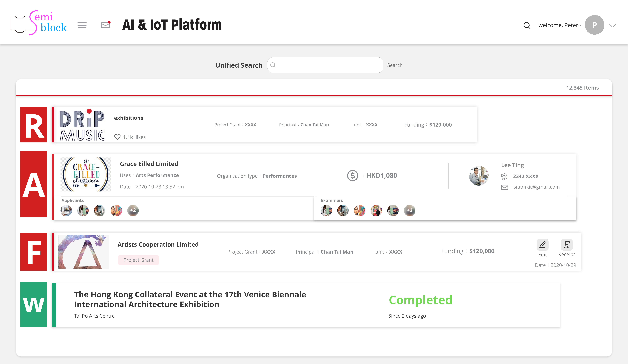Select the first Examiners avatar
628x364 pixels.
(x=326, y=211)
